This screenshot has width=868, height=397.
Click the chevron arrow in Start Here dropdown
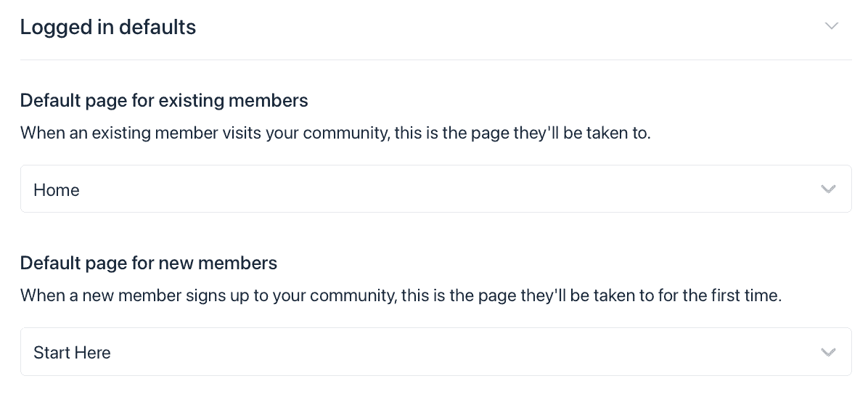point(828,353)
